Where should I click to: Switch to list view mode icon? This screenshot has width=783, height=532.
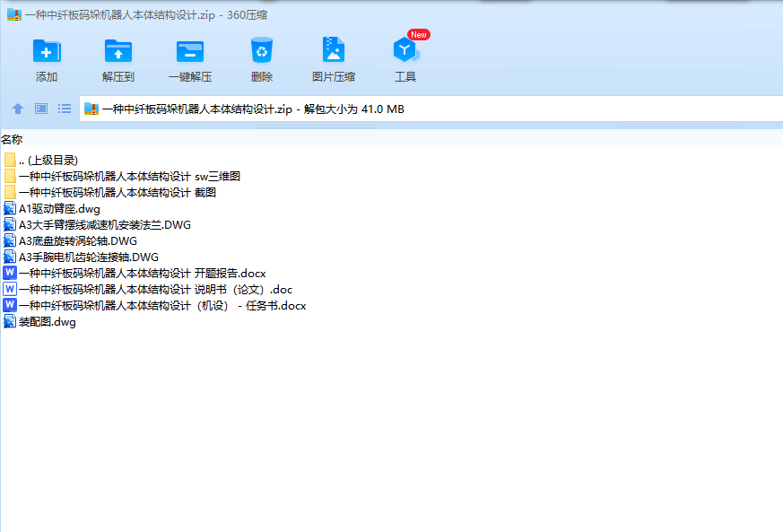(65, 109)
